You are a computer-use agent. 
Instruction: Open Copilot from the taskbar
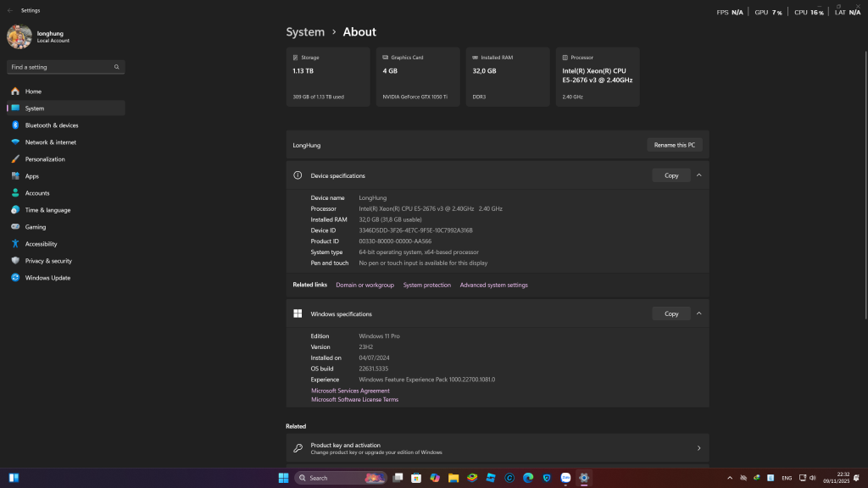click(x=435, y=478)
